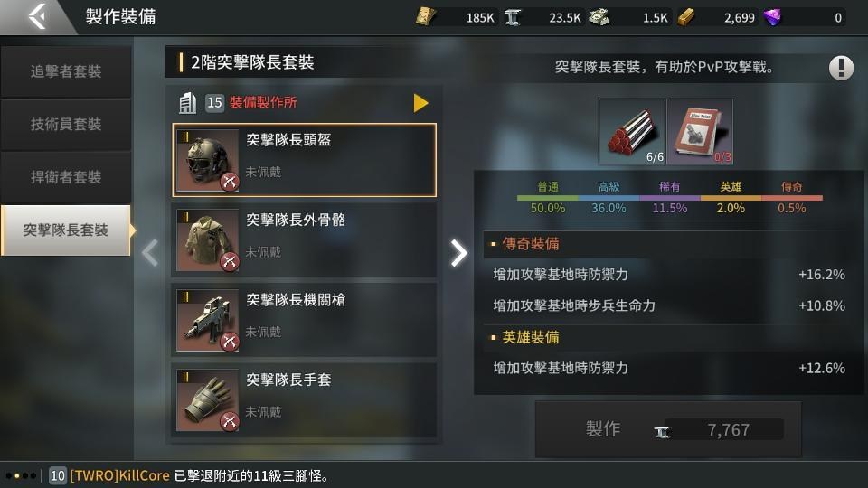Click the 製作 craft button
The image size is (868, 488).
coord(668,429)
